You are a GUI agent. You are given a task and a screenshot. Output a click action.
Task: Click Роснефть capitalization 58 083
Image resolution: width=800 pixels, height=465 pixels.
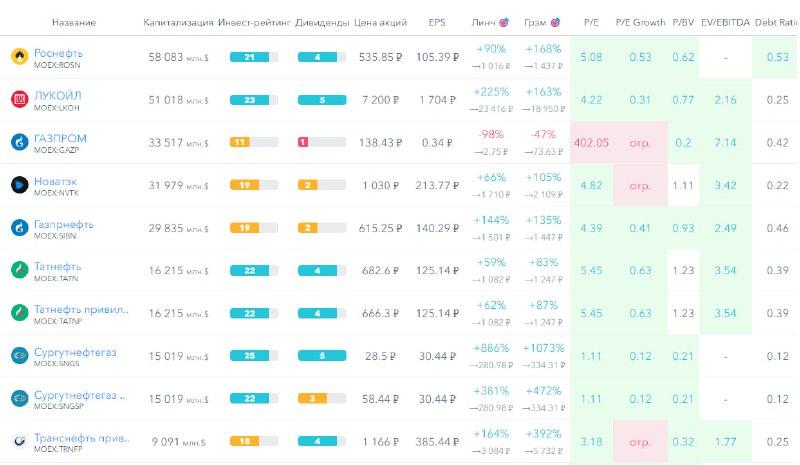178,57
